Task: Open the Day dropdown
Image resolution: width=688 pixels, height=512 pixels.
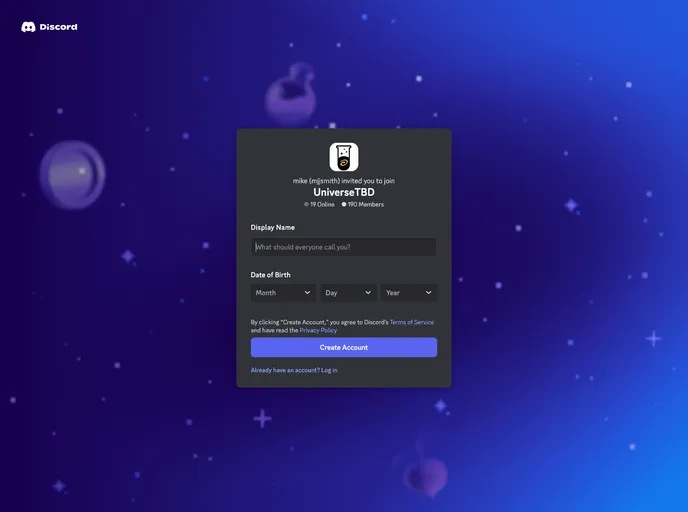Action: pos(348,293)
